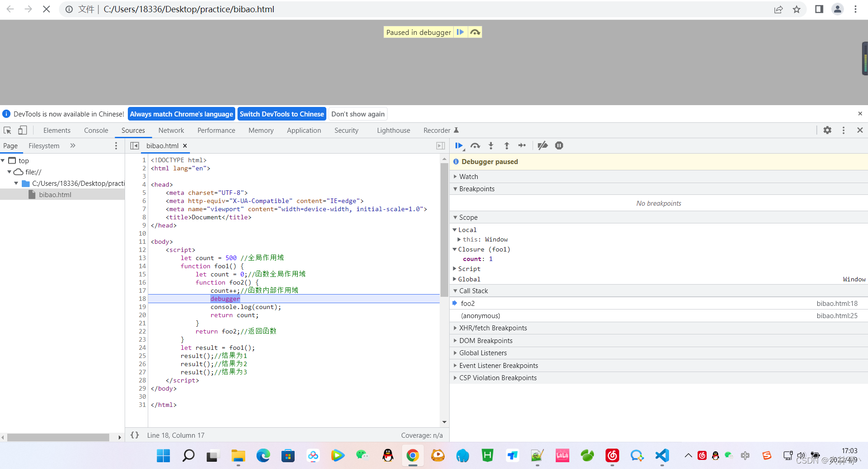Collapse the Scope section

click(659, 218)
